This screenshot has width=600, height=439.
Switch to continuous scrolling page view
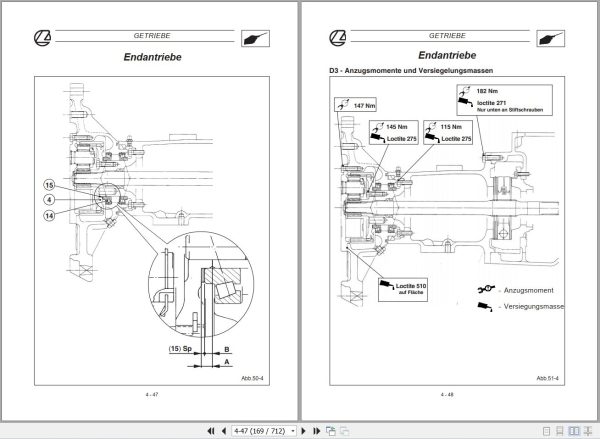[560, 431]
